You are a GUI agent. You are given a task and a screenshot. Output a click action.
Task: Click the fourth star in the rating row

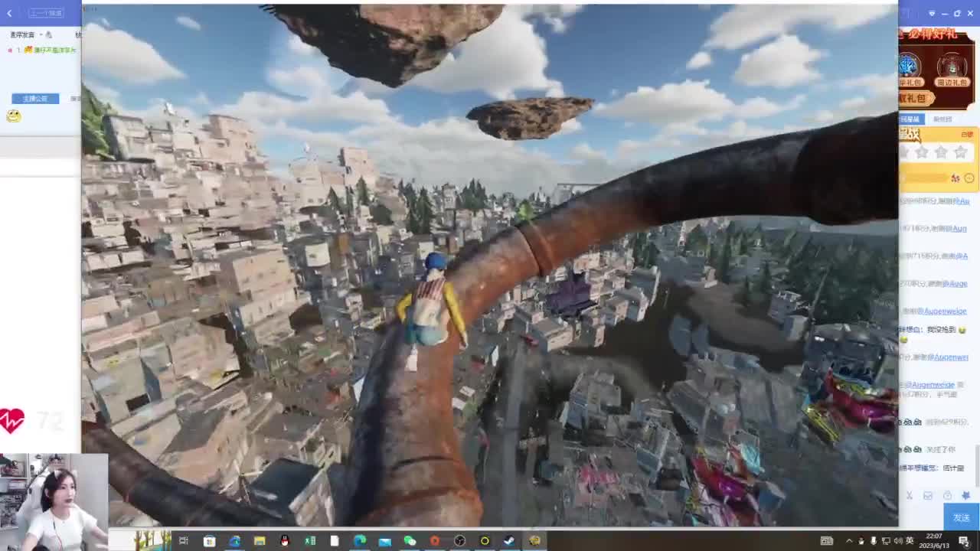coord(960,152)
